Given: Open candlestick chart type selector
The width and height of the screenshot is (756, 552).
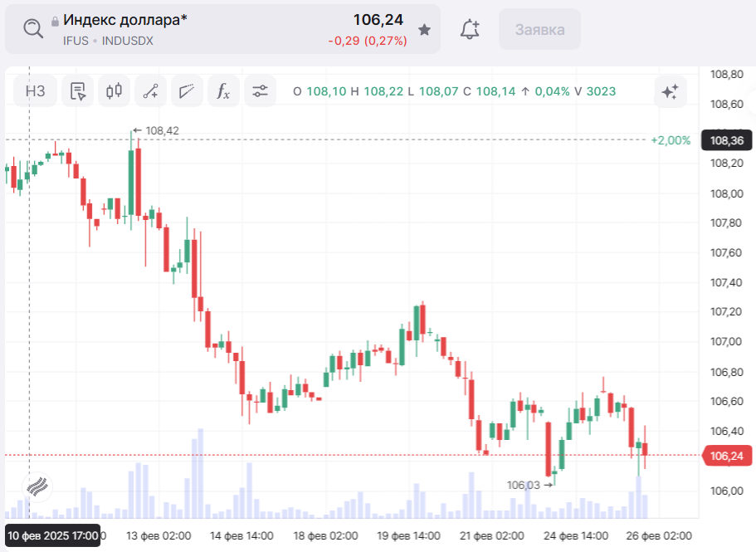Looking at the screenshot, I should (115, 91).
